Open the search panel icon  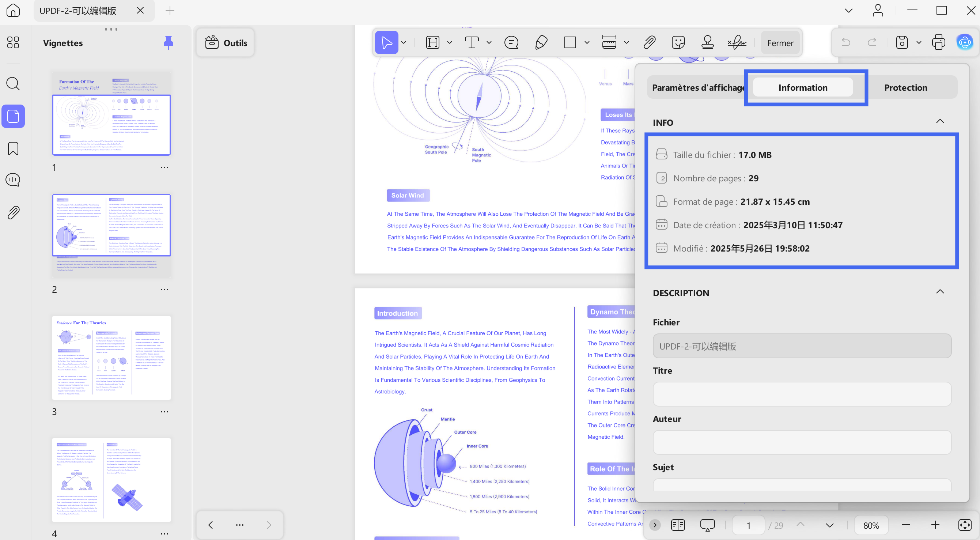[13, 84]
